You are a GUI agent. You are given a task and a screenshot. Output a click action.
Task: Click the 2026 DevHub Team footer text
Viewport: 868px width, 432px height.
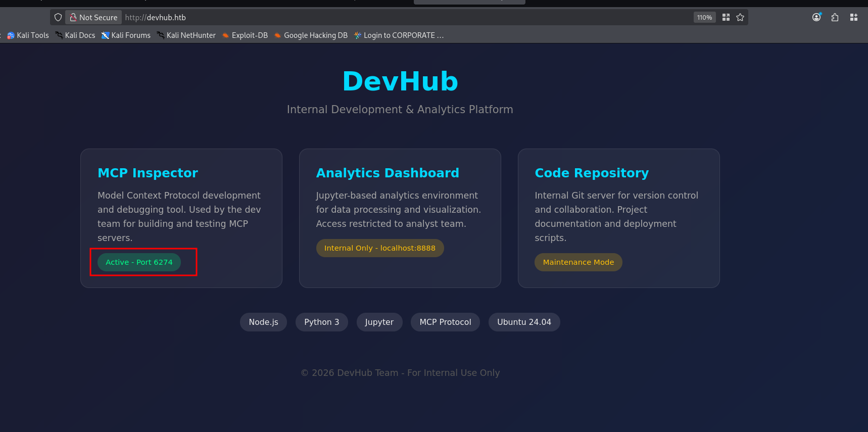tap(400, 373)
